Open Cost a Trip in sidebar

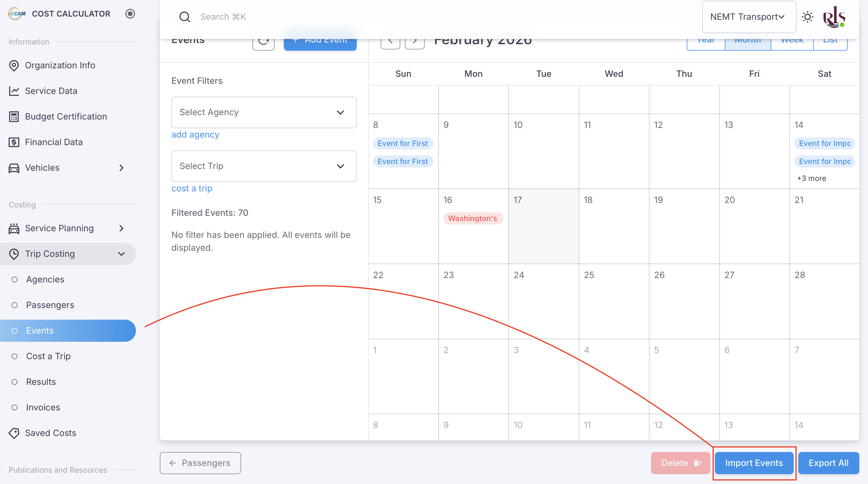[48, 356]
